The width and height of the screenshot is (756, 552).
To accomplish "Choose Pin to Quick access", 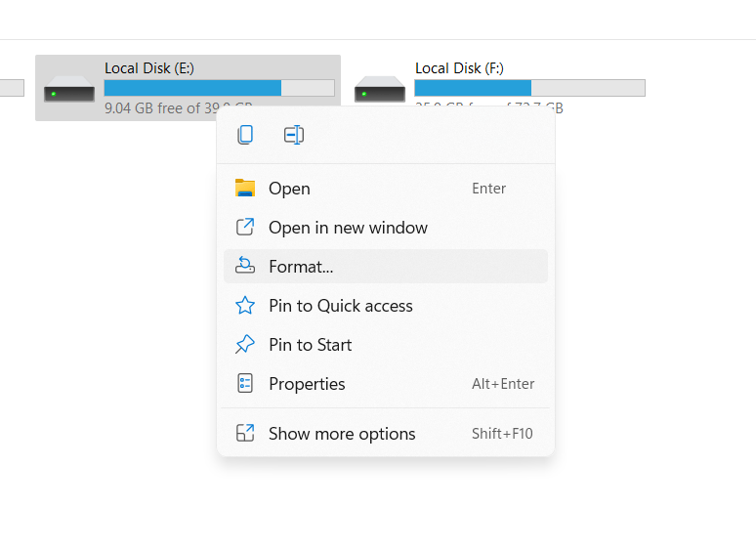I will coord(386,306).
